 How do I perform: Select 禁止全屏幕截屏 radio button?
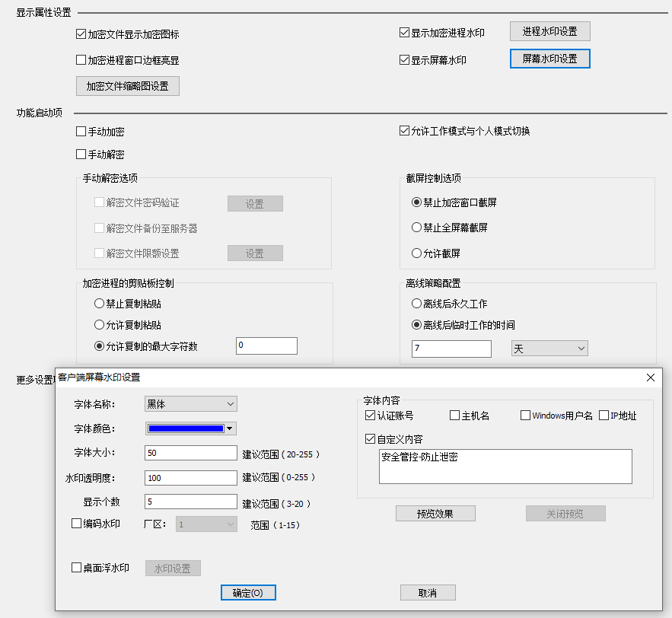coord(416,228)
